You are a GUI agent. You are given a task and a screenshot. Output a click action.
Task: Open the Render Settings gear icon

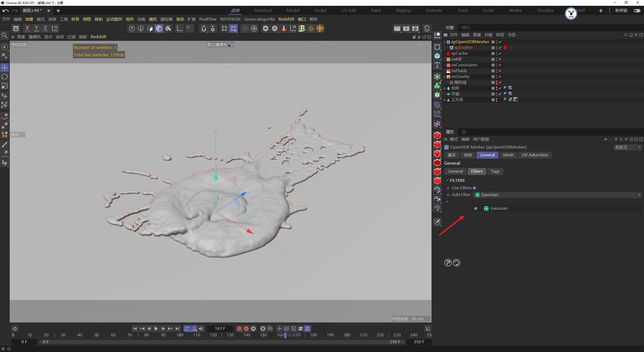415,29
